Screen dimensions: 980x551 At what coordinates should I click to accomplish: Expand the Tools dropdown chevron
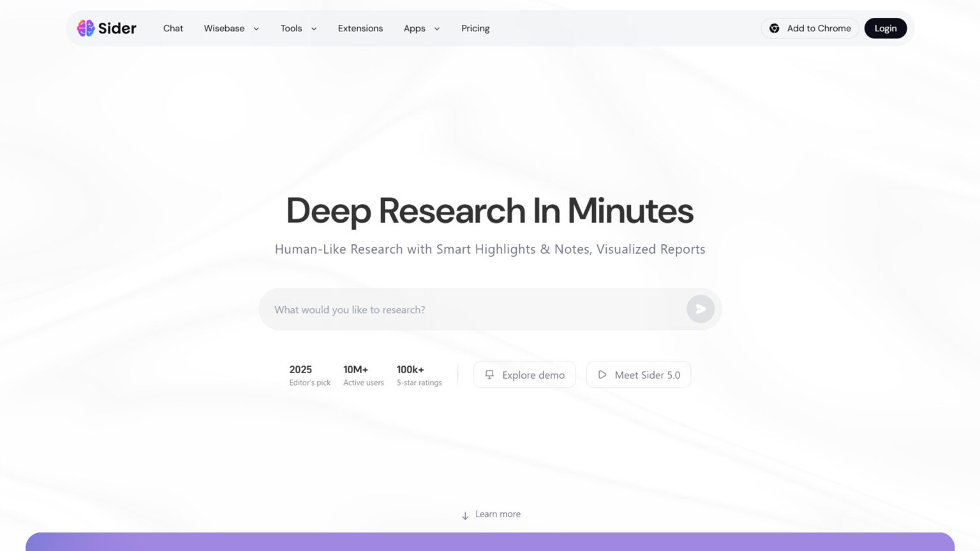[x=314, y=29]
